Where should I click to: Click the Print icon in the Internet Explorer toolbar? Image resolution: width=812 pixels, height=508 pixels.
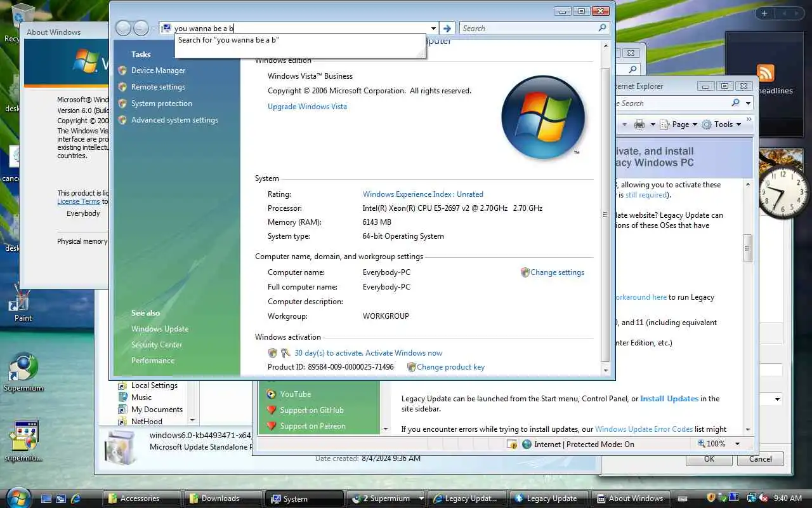[x=639, y=124]
